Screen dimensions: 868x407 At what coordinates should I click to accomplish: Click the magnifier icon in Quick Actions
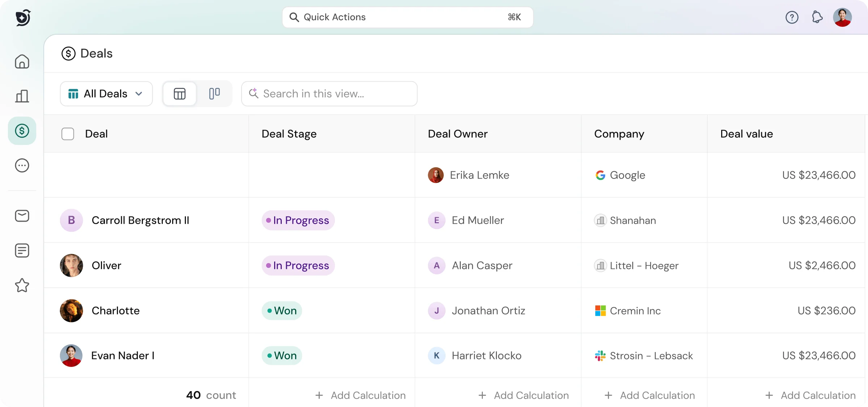(x=294, y=17)
